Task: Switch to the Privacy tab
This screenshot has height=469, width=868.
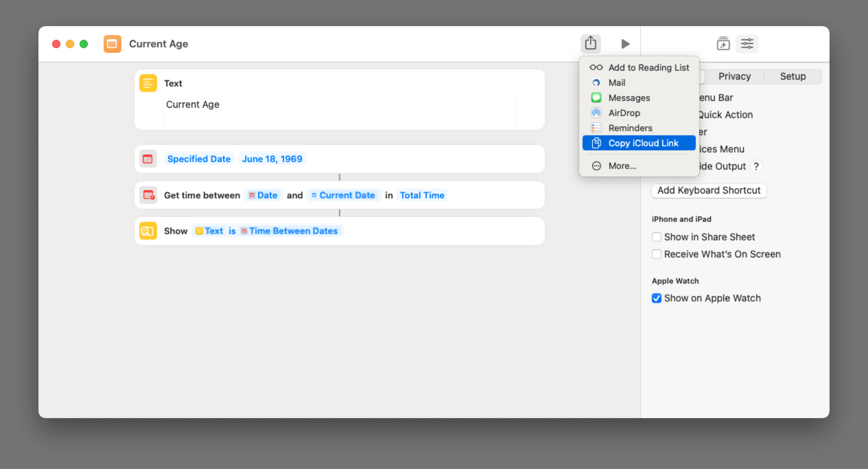Action: pyautogui.click(x=734, y=76)
